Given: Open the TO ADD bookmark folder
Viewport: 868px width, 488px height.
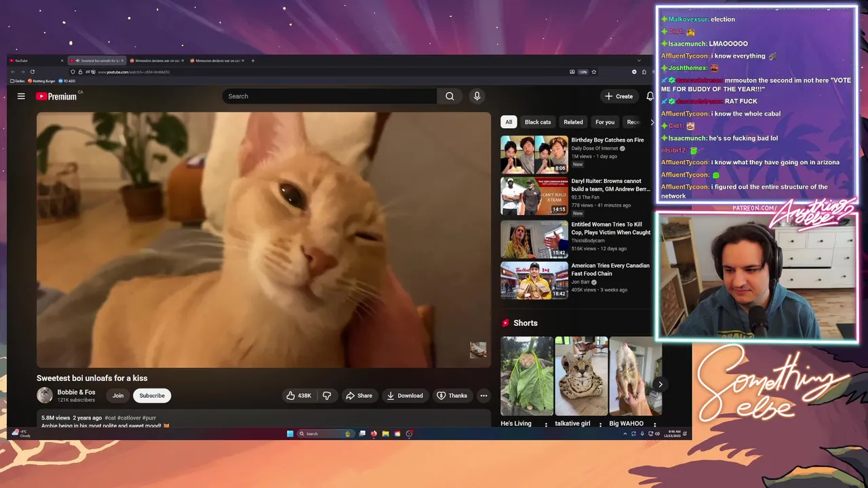Looking at the screenshot, I should coord(68,81).
